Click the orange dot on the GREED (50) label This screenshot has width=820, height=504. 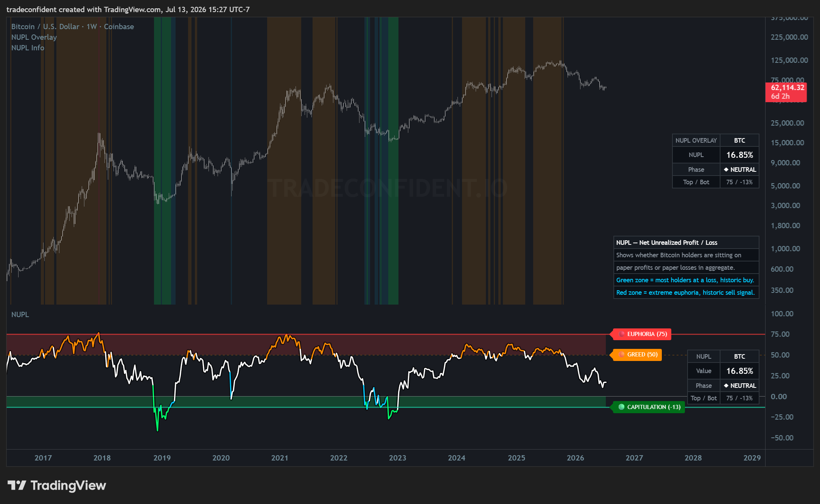point(622,355)
